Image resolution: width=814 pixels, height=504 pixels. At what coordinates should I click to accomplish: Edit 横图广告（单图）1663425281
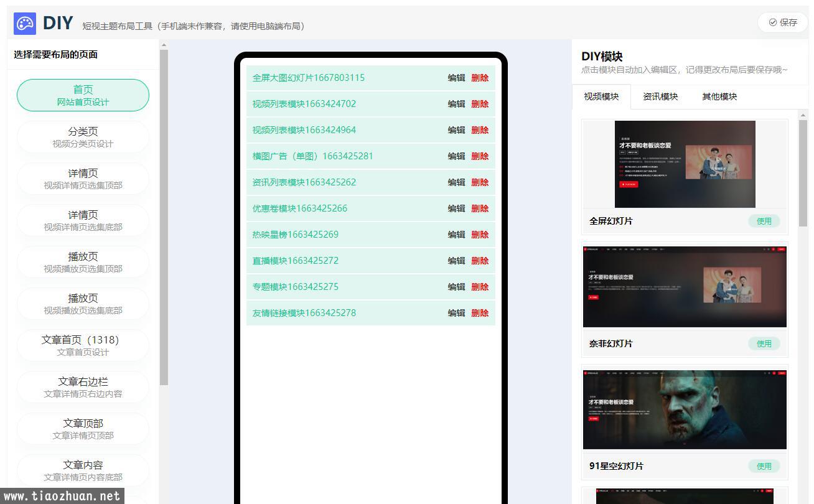coord(456,156)
